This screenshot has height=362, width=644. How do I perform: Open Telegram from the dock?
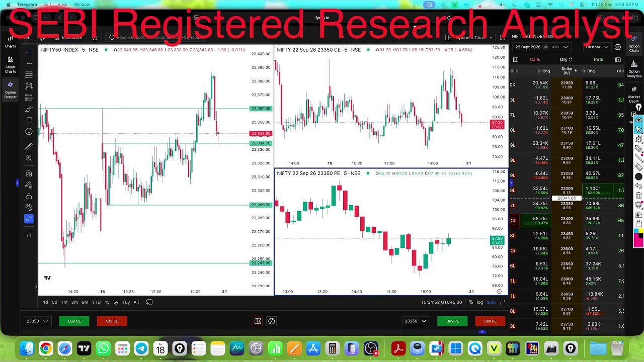(x=141, y=348)
